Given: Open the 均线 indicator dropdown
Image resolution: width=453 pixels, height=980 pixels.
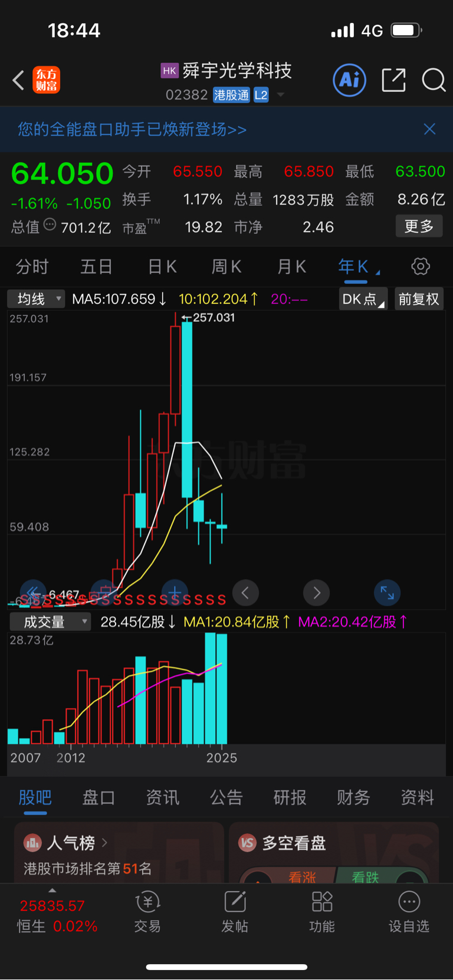Looking at the screenshot, I should click(35, 299).
